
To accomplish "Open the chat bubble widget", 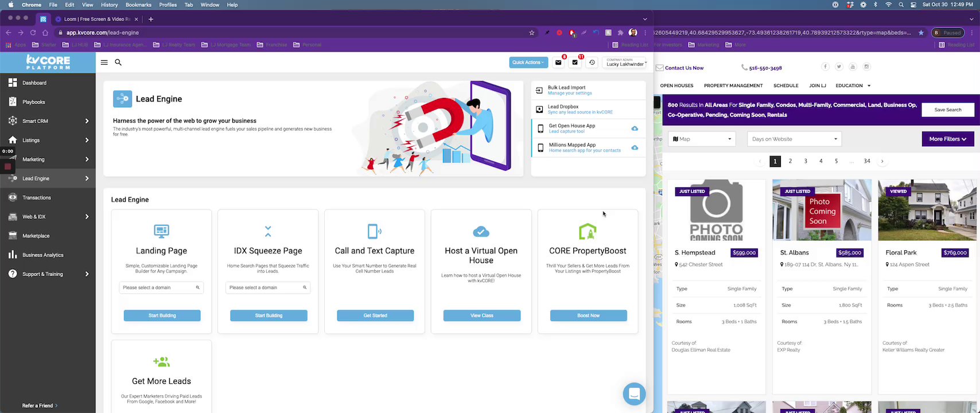I will click(x=634, y=394).
